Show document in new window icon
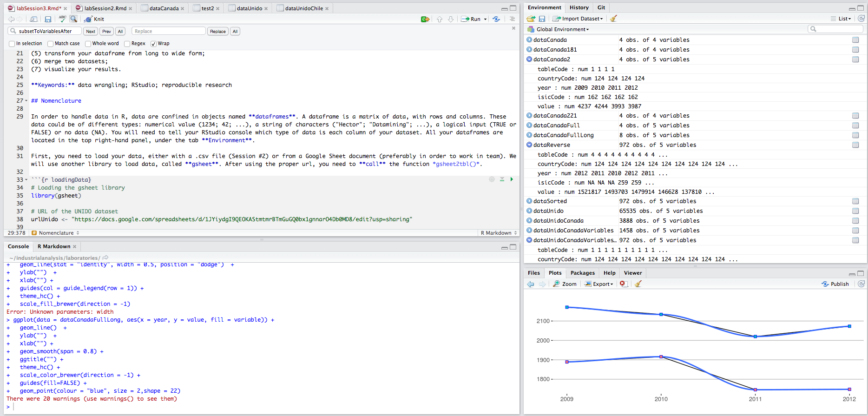 click(x=33, y=19)
